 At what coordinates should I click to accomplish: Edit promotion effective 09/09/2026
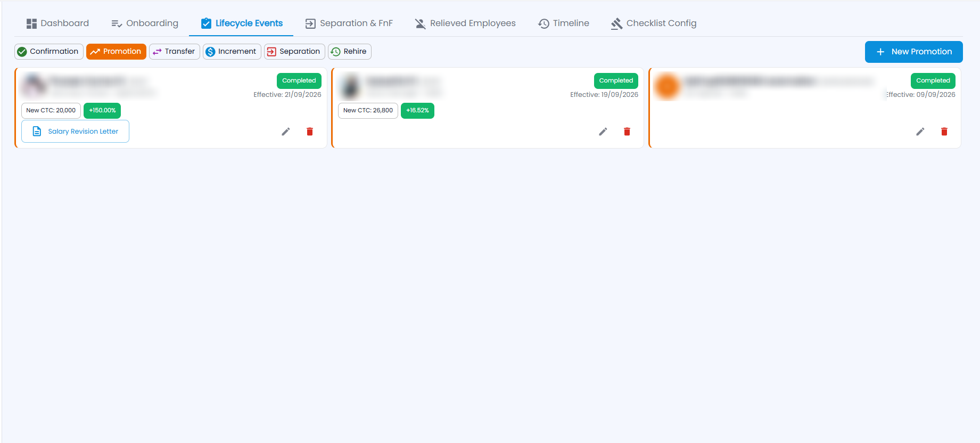[x=920, y=132]
